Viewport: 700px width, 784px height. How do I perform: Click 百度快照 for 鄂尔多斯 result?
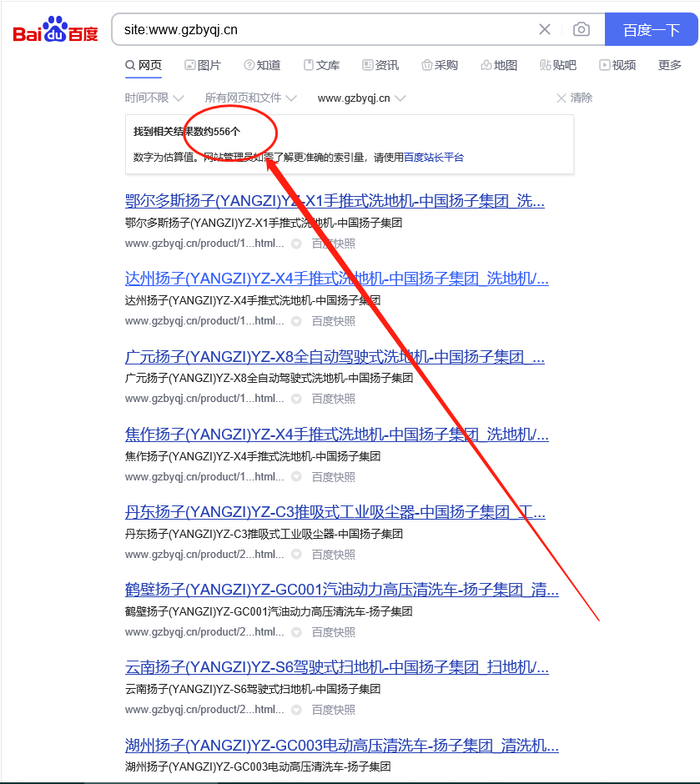(x=334, y=244)
